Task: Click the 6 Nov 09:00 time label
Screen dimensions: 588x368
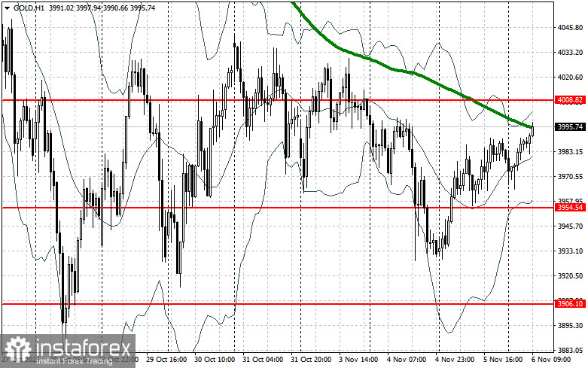Action: point(551,360)
